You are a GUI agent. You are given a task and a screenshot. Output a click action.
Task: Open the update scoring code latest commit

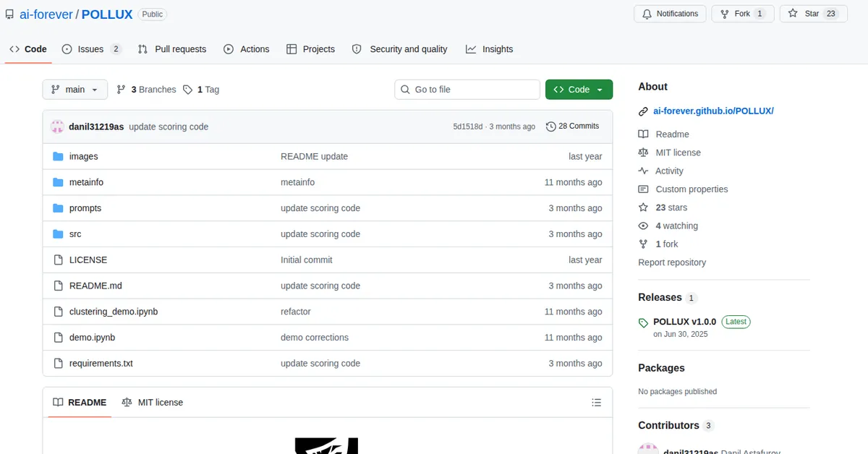point(169,127)
